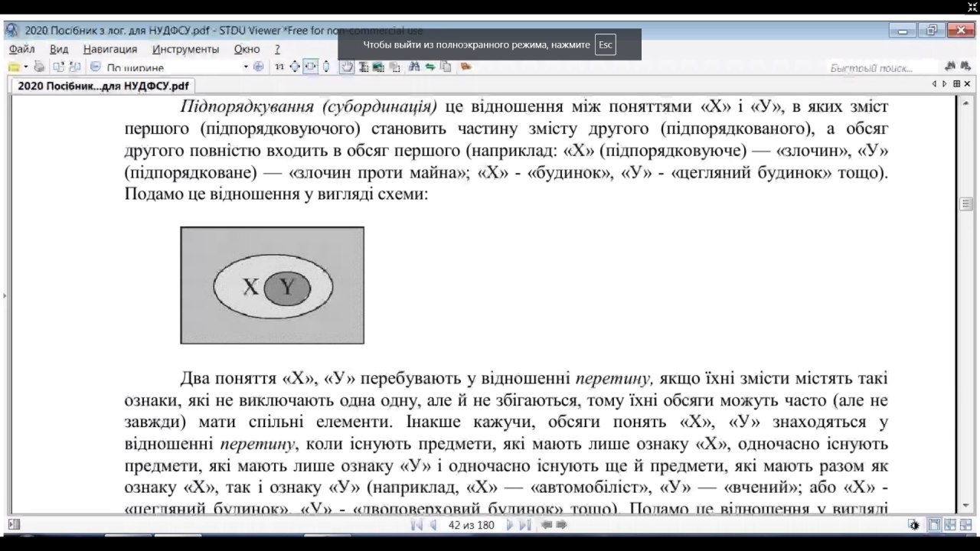Toggle the navigation panel in status bar
The image size is (980, 551).
(14, 525)
